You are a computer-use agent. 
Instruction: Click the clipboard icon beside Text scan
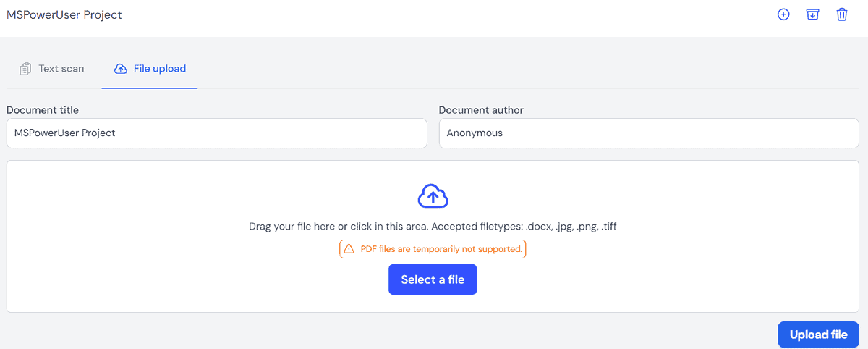pos(25,69)
